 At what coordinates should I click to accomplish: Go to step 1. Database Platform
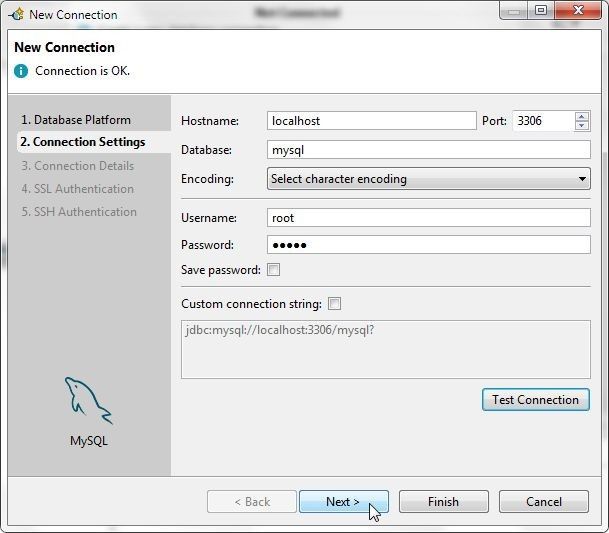[76, 120]
